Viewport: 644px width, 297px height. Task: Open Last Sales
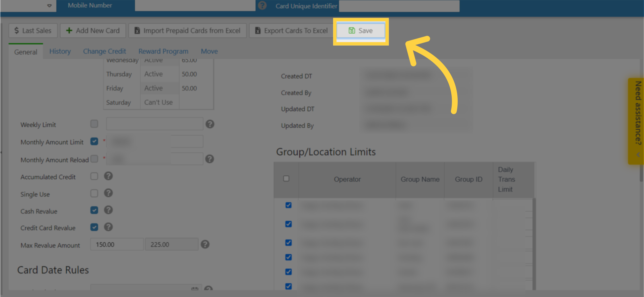pos(33,31)
